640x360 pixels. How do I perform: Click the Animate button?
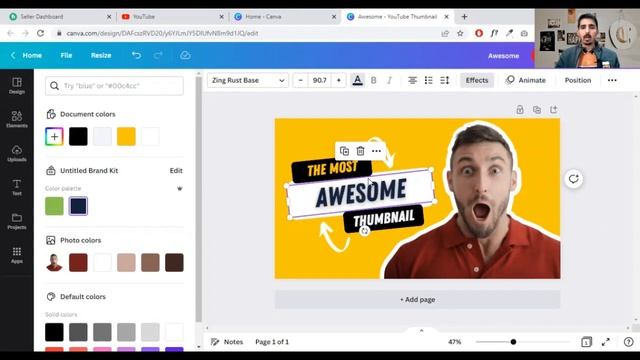526,80
